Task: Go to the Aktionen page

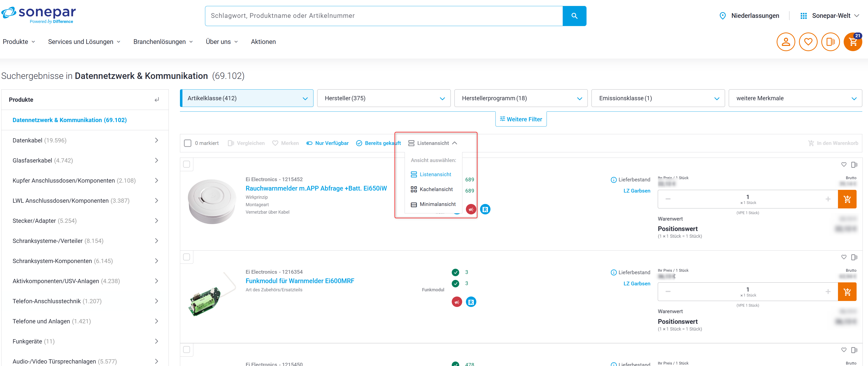Action: (263, 42)
